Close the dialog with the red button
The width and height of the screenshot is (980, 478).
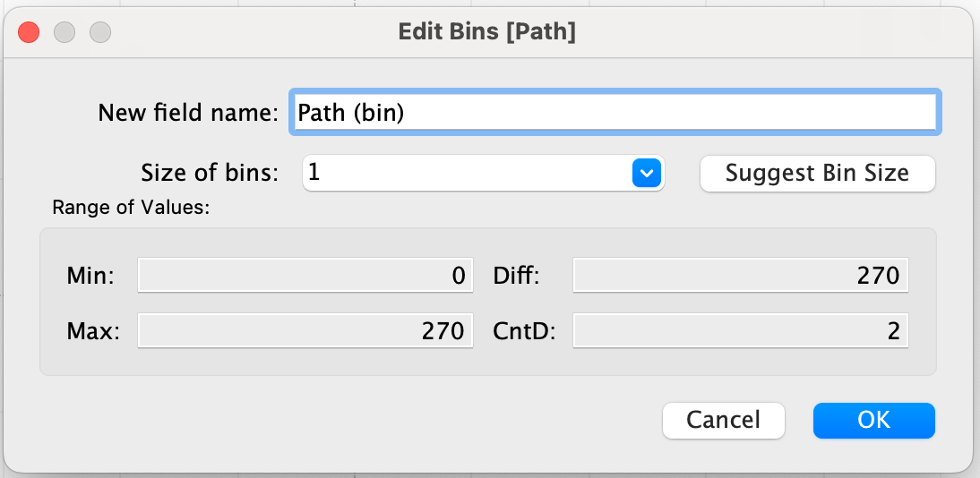click(x=29, y=33)
